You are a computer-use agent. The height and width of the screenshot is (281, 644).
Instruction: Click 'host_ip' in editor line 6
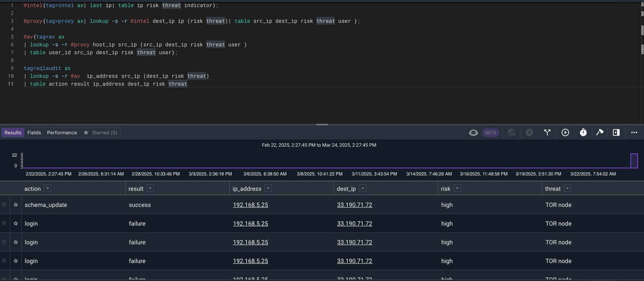pos(104,45)
